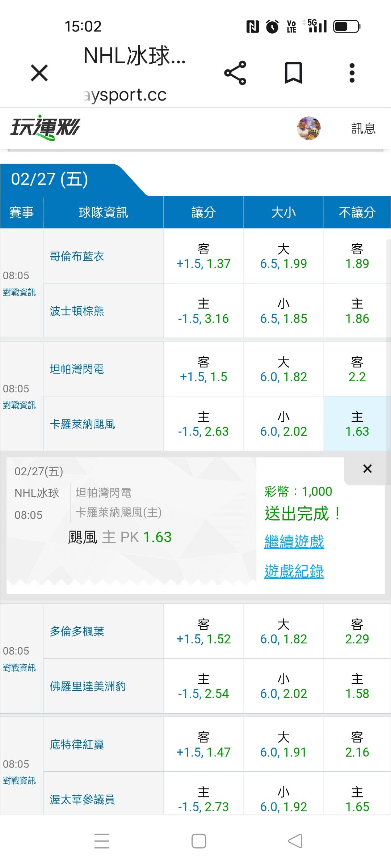The height and width of the screenshot is (868, 391).
Task: Dismiss the bet slip confirmation panel
Action: 367,469
